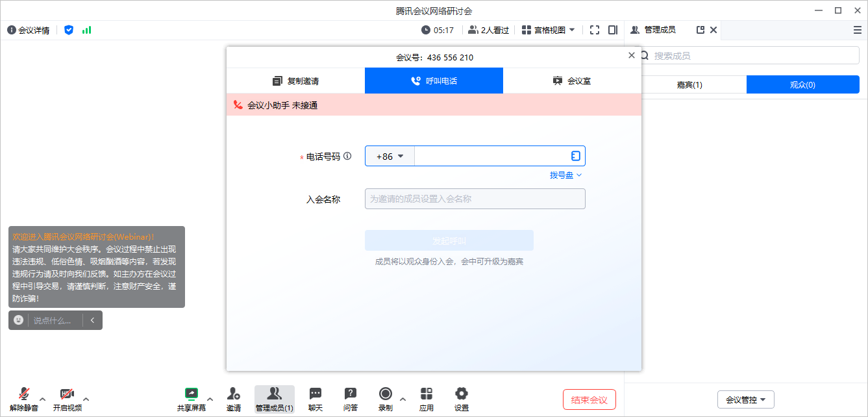Unmute the microphone 解除静音

[24, 398]
